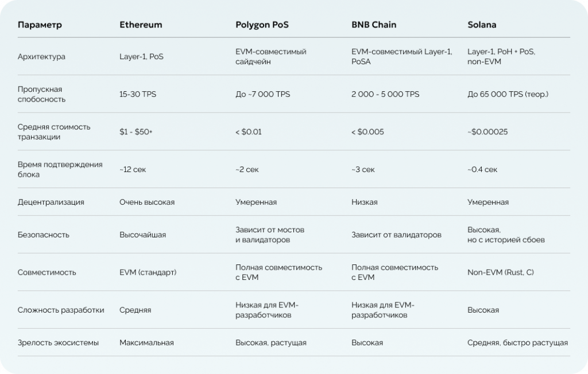Click the Polygon PoS column header
Viewport: 588px width, 374px height.
[x=262, y=25]
